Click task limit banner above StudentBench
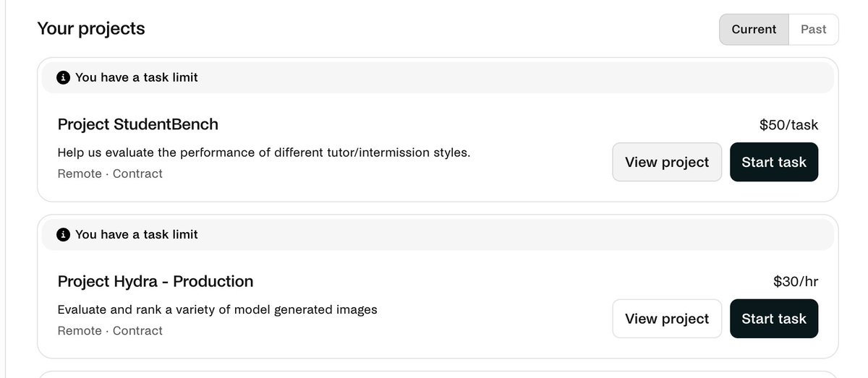The height and width of the screenshot is (378, 868). pyautogui.click(x=438, y=77)
